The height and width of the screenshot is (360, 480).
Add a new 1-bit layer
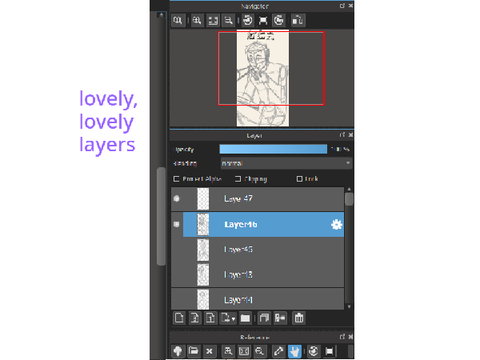pyautogui.click(x=211, y=318)
